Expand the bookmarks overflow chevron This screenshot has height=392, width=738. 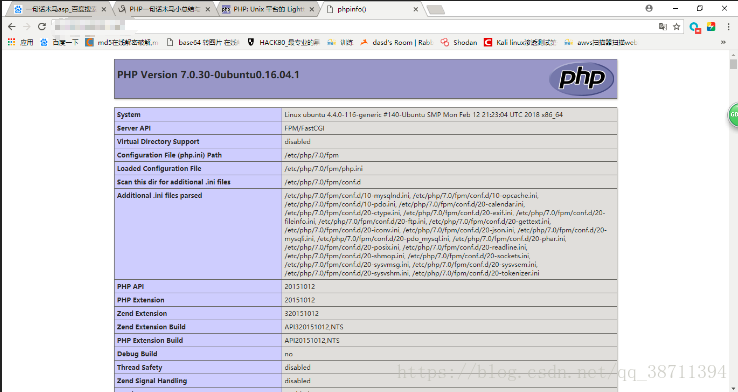[723, 42]
